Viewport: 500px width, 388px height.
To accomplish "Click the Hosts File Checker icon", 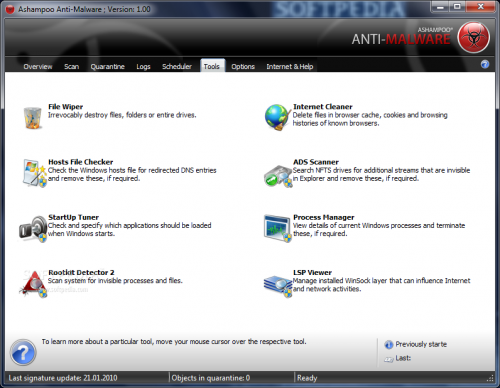I will [x=34, y=173].
